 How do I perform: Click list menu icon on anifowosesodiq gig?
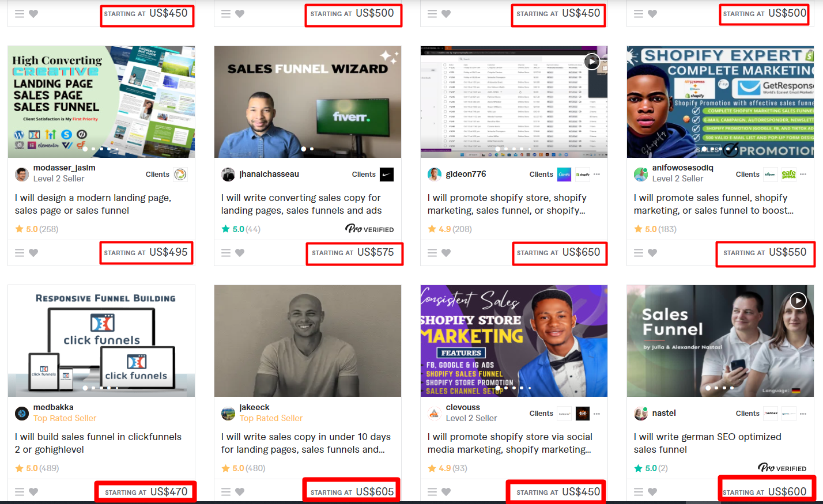coord(639,252)
